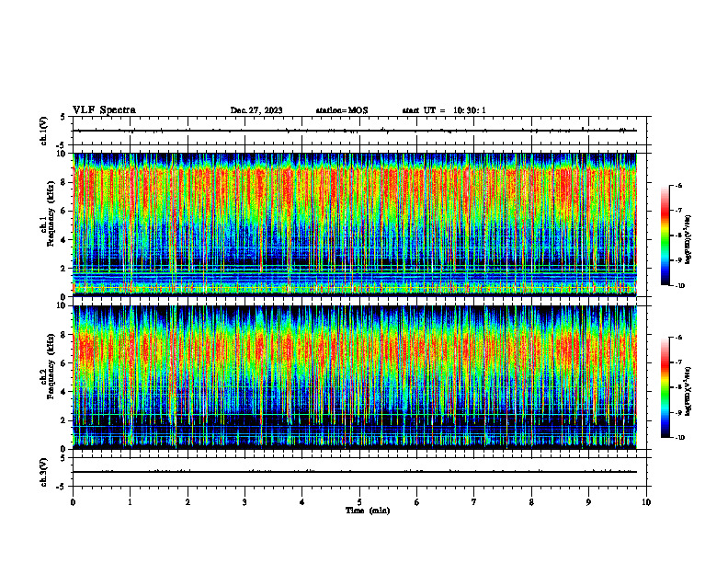Click the 'start UT = 10:30:1' label
The image size is (728, 563).
pos(444,110)
